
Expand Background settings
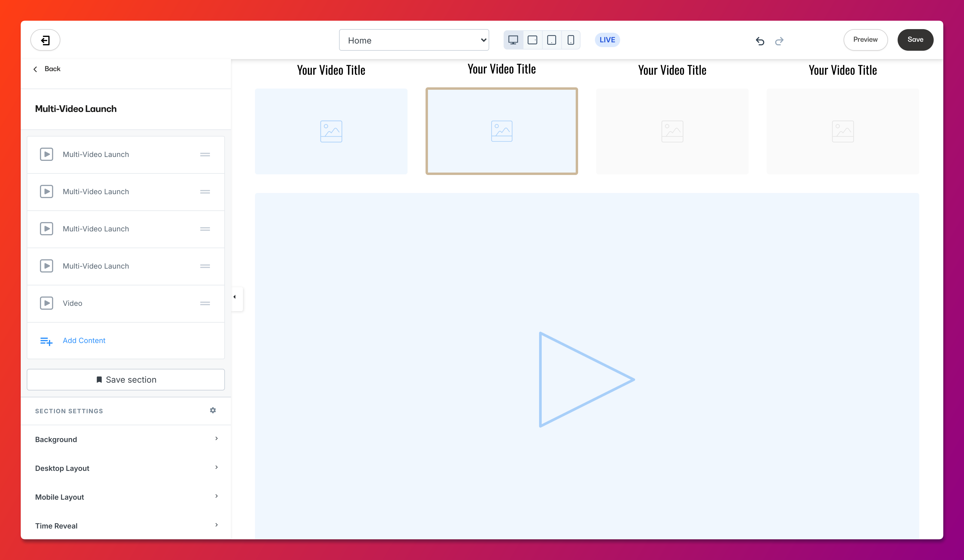126,439
